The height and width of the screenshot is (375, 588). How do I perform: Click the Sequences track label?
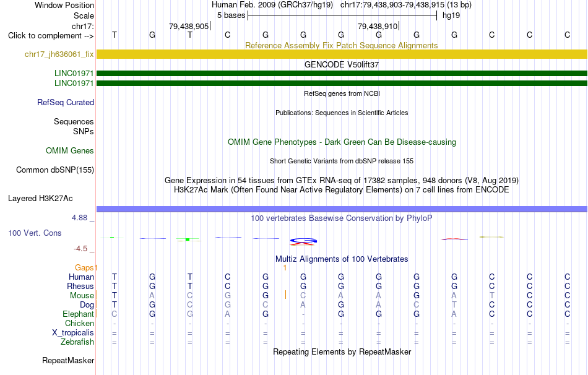click(74, 121)
